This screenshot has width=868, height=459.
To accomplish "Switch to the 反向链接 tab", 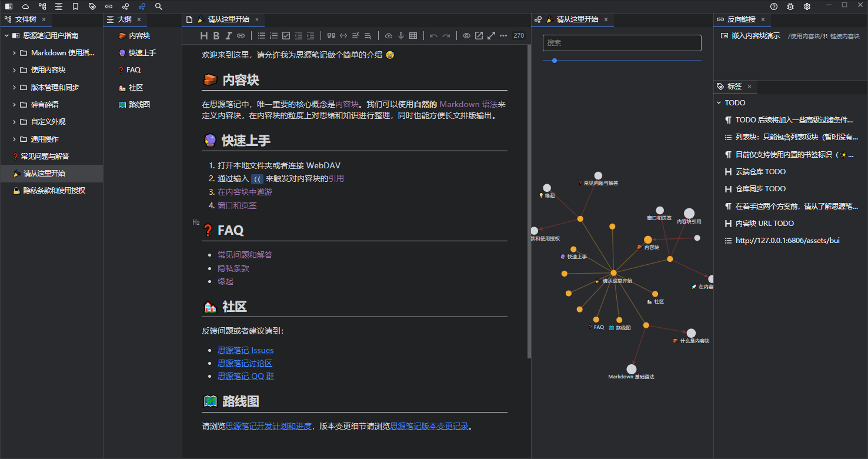I will tap(741, 19).
